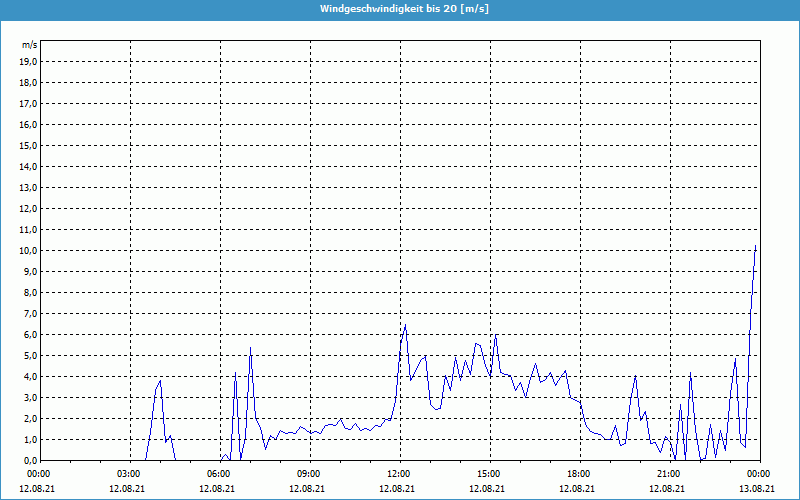
Task: Click the "m/s" unit label above the y-axis
Action: coord(30,45)
